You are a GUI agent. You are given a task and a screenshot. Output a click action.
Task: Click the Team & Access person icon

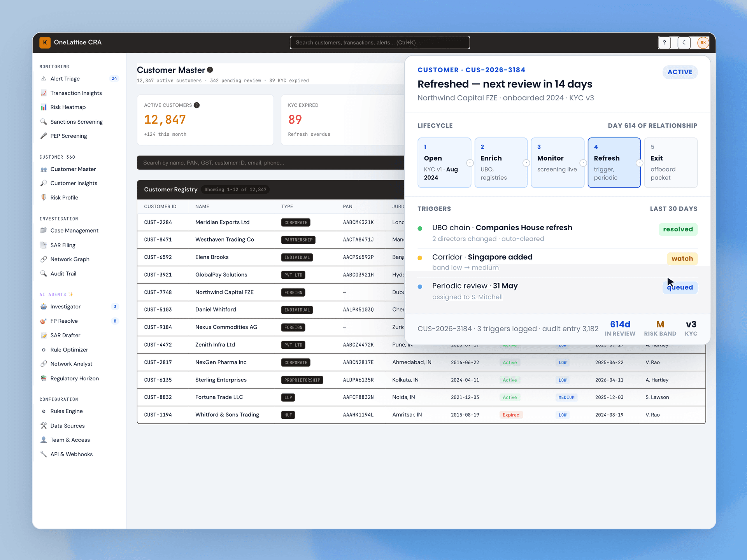44,440
